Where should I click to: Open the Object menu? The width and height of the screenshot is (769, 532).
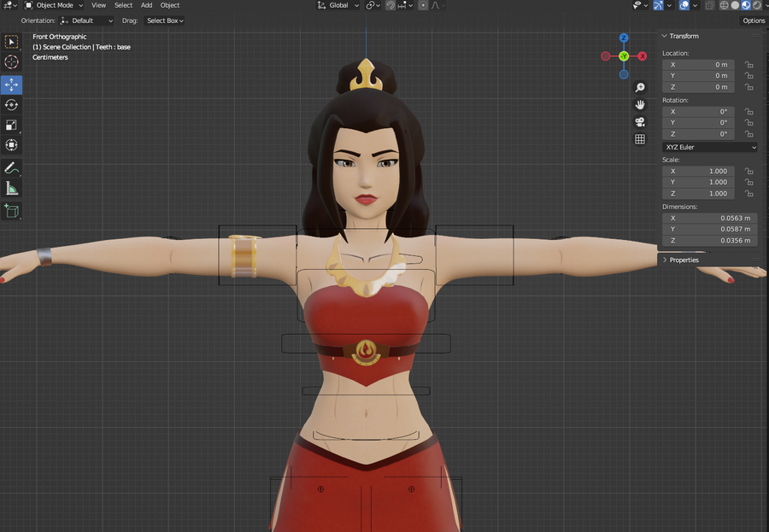[169, 5]
